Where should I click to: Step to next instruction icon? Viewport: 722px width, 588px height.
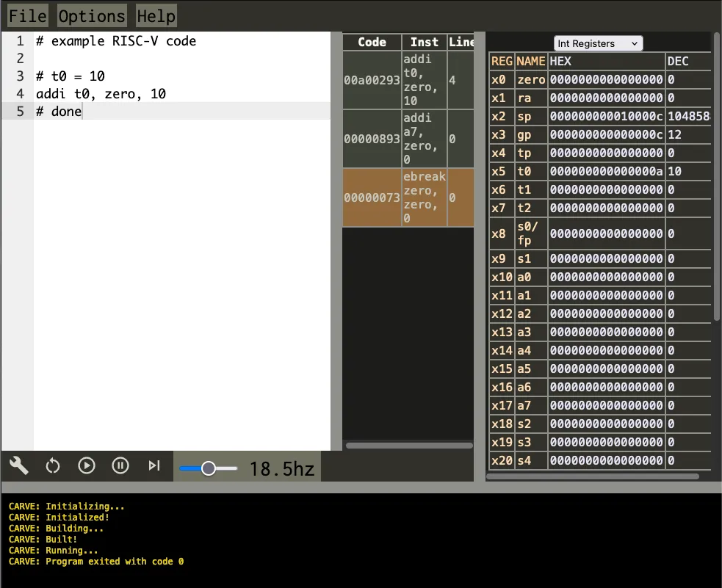(x=154, y=465)
